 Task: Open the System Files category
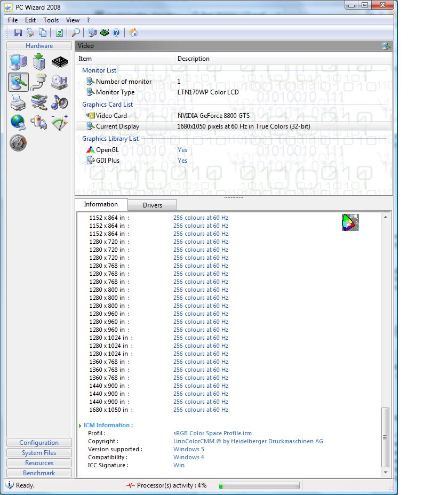[39, 453]
